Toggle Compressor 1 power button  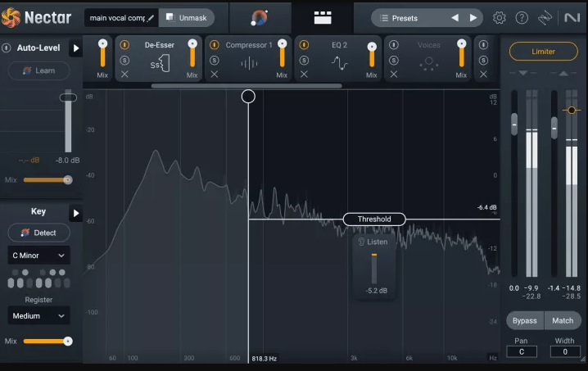pyautogui.click(x=214, y=45)
